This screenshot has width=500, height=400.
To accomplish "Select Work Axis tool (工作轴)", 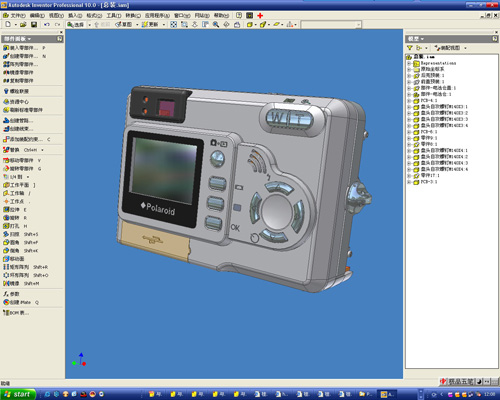I will tap(17, 193).
